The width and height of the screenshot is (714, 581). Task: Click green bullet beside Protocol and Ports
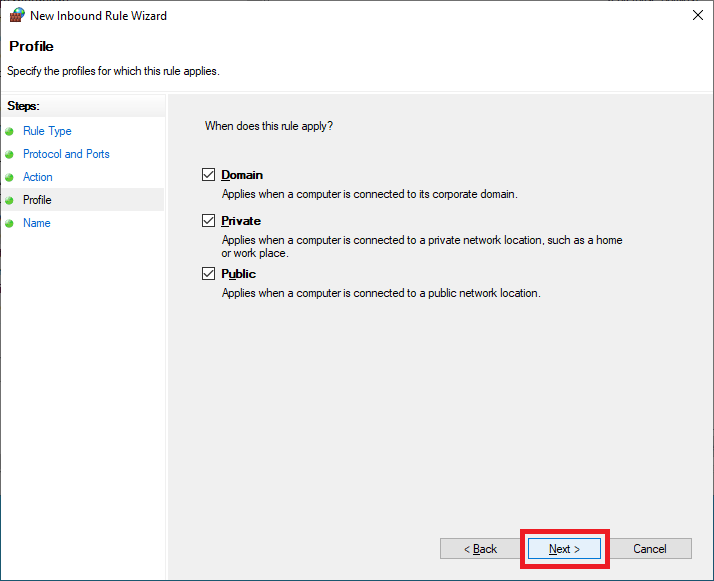[x=10, y=154]
